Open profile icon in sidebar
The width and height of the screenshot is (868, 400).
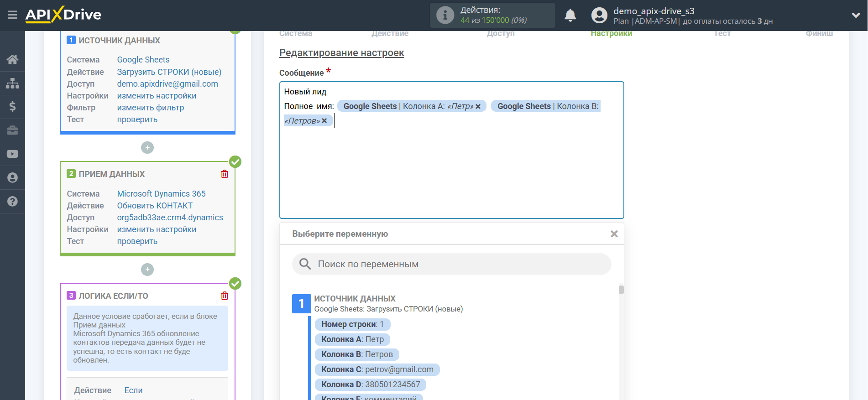click(x=12, y=177)
